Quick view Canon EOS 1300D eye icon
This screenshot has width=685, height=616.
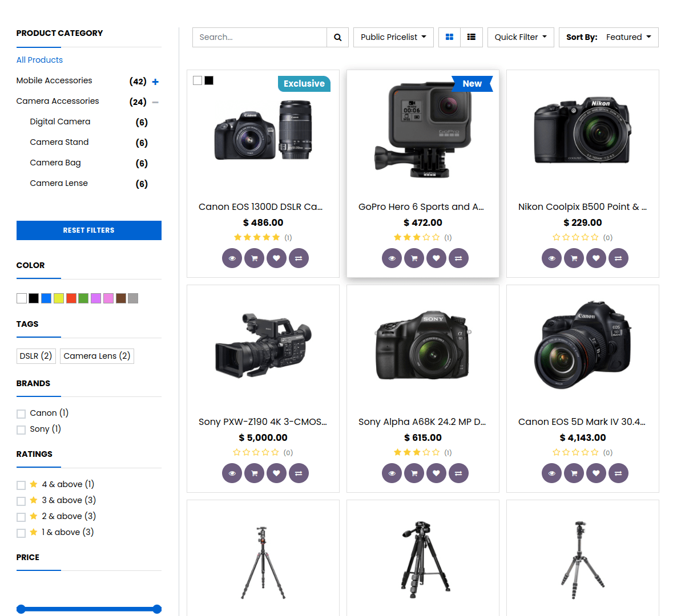pyautogui.click(x=232, y=258)
